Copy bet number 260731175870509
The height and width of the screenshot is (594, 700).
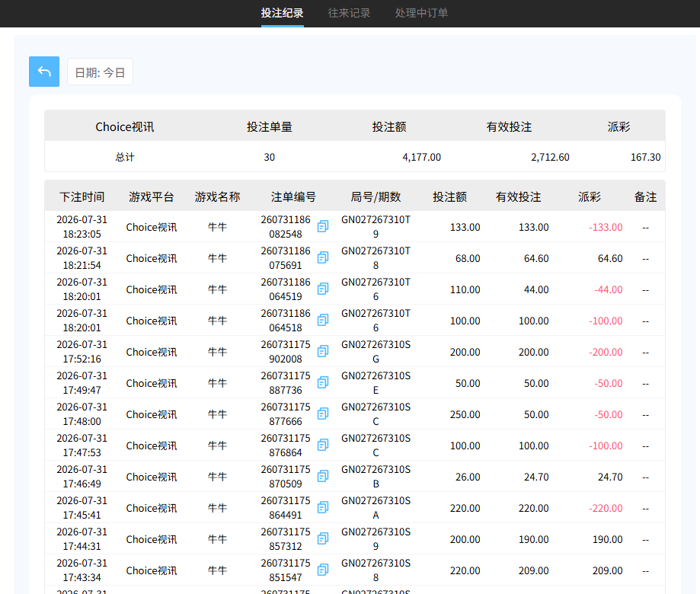[x=323, y=477]
